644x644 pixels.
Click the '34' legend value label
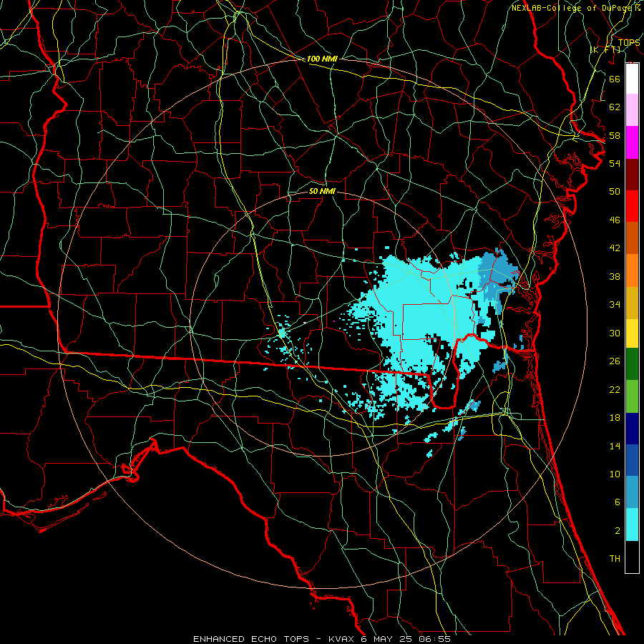click(615, 305)
